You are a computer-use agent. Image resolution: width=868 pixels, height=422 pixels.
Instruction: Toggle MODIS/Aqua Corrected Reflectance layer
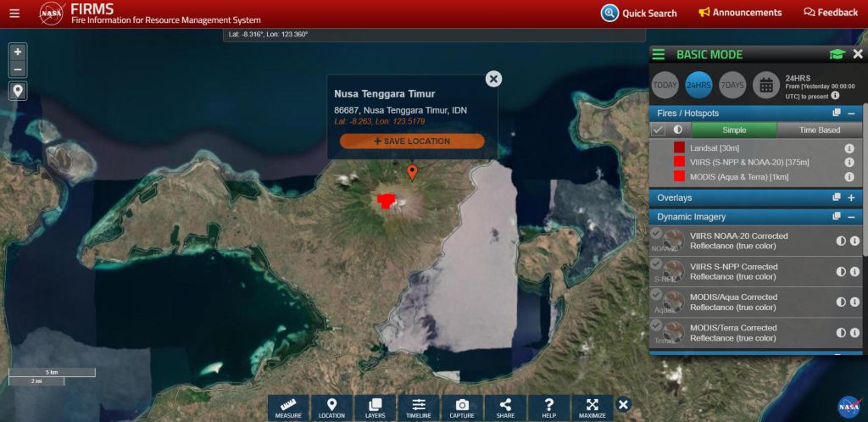pos(657,295)
